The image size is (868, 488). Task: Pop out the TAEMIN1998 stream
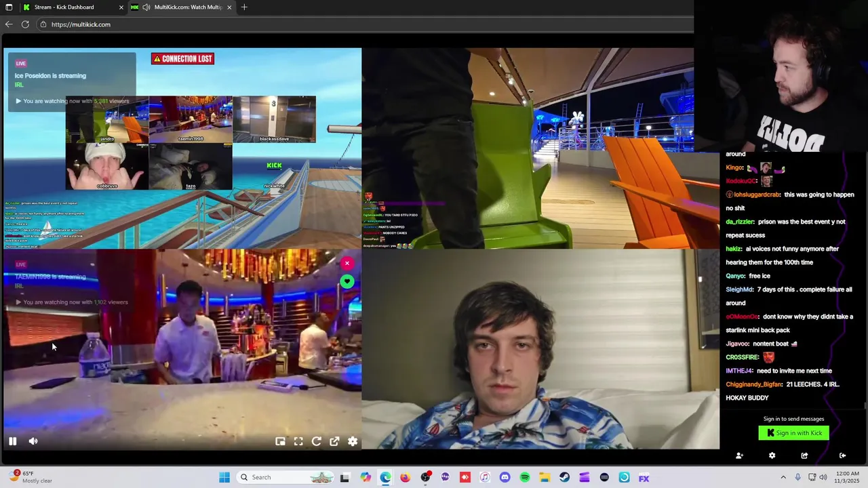point(334,441)
